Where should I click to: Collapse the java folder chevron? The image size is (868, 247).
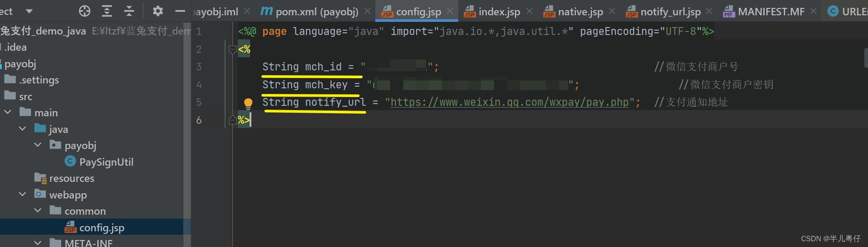click(23, 129)
